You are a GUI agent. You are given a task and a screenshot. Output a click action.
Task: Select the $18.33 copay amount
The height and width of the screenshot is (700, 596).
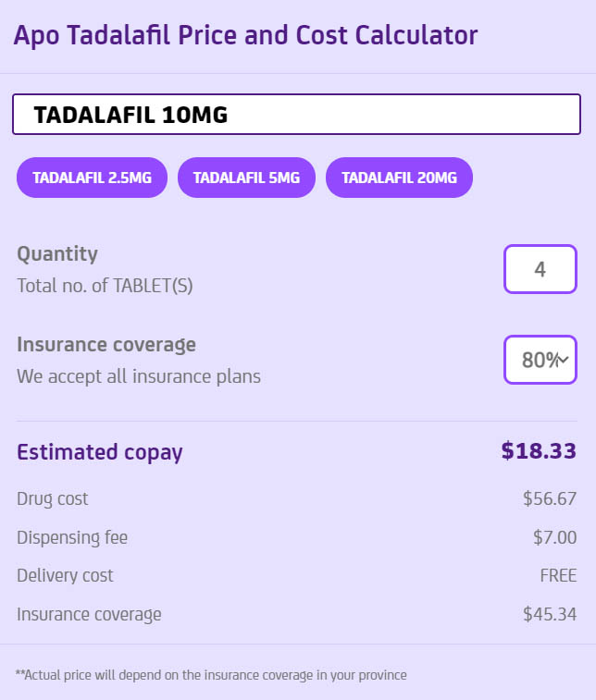(539, 451)
